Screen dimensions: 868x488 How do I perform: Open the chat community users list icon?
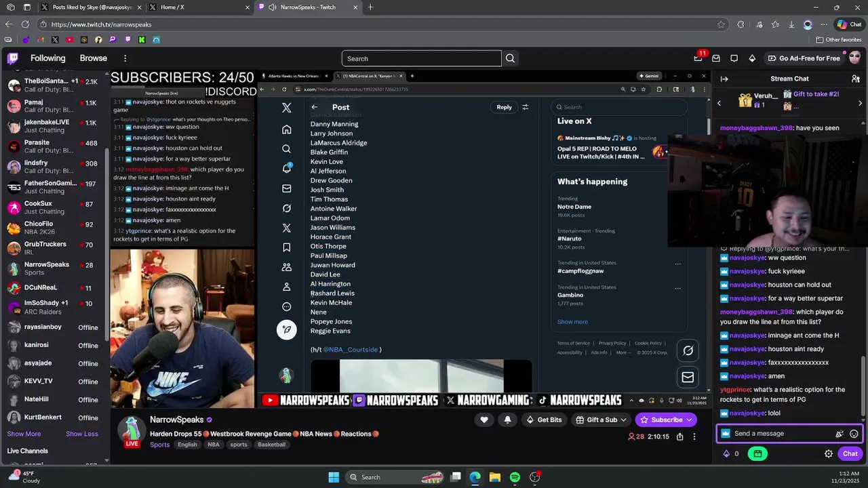[x=856, y=79]
